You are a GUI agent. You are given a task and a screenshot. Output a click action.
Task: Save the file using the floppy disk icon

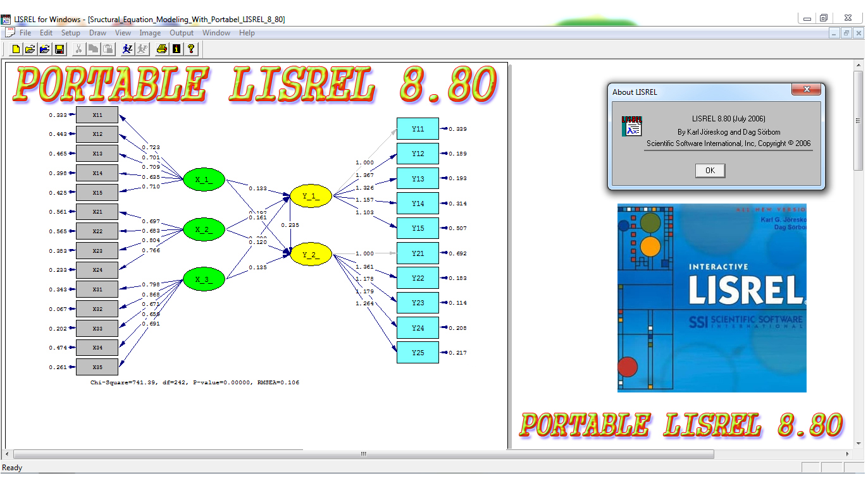pos(59,49)
